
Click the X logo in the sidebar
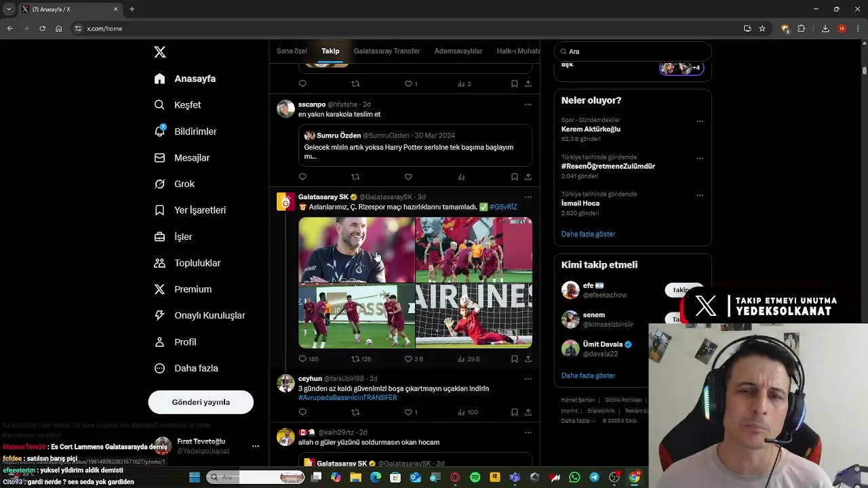[x=160, y=52]
